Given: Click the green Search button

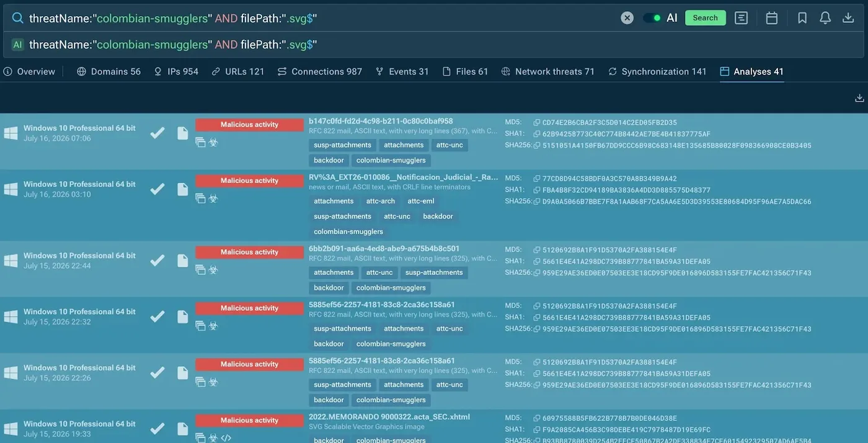Looking at the screenshot, I should (x=705, y=18).
